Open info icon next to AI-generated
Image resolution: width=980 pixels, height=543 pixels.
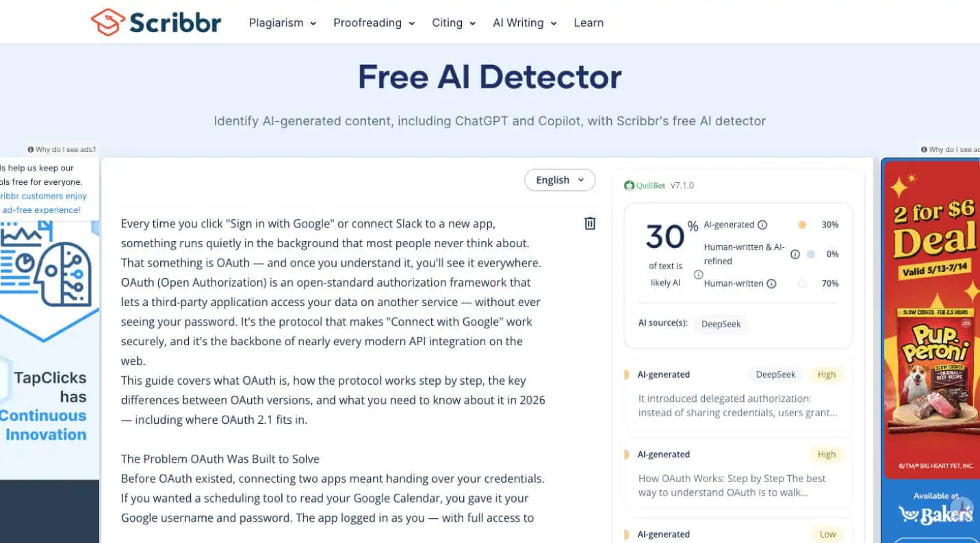coord(762,225)
